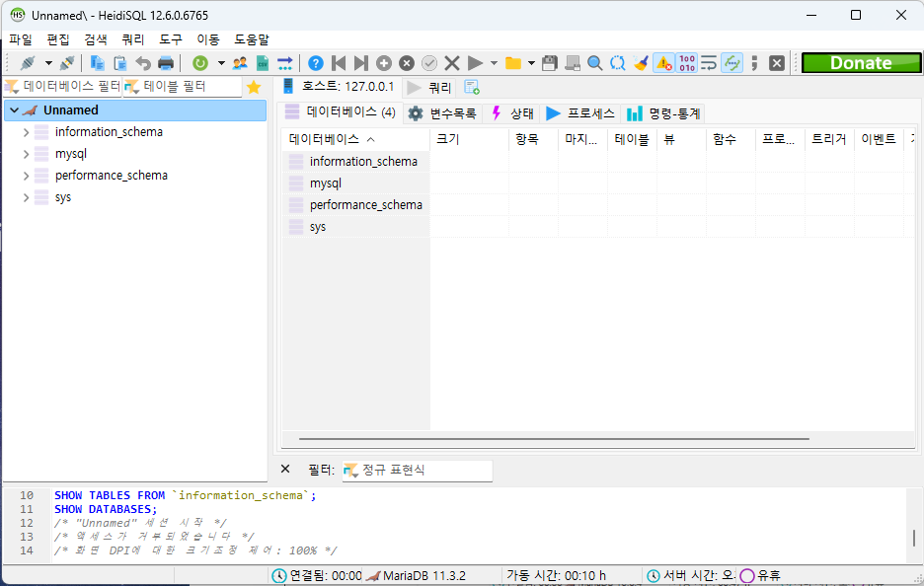Open the 쿼리 menu
The width and height of the screenshot is (924, 586).
tap(133, 39)
